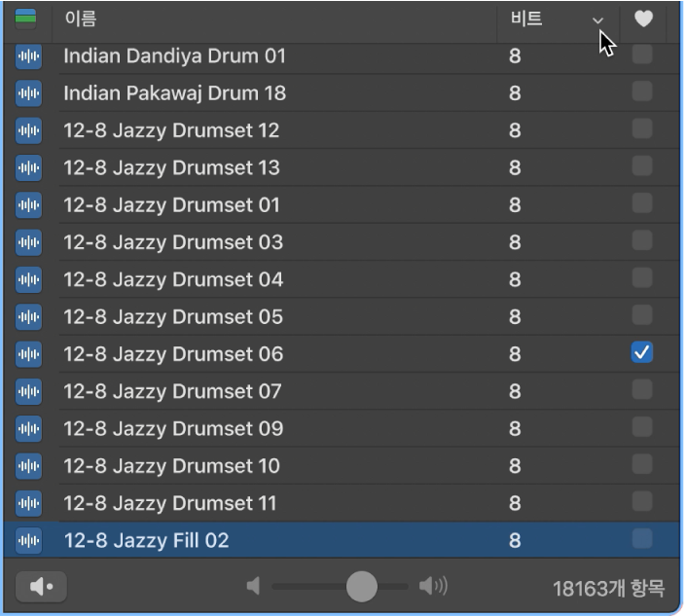
Task: Click the high volume speaker icon
Action: point(433,587)
